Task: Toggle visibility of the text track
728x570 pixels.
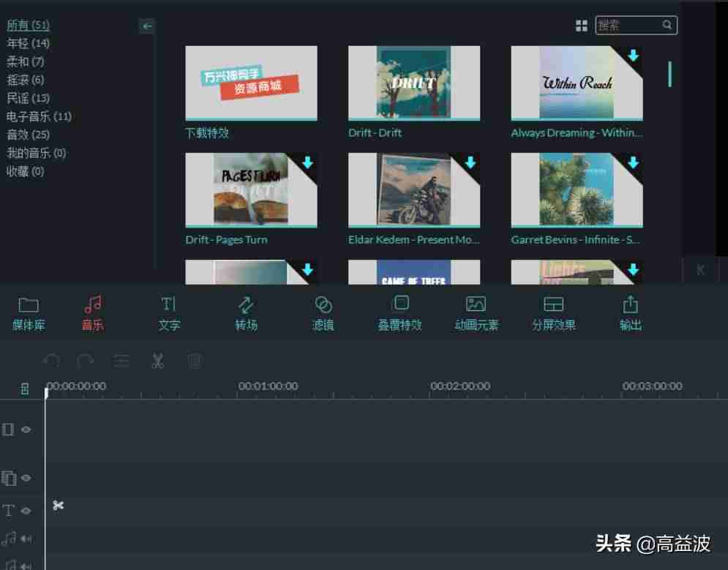Action: point(26,511)
